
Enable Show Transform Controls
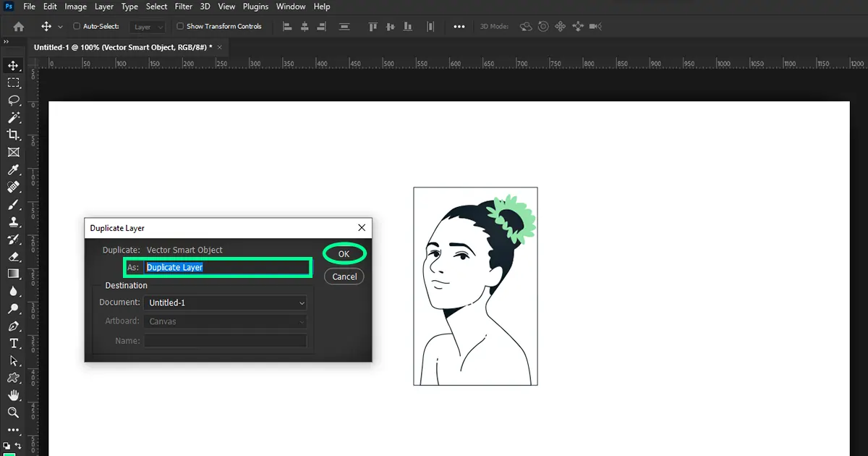(179, 25)
